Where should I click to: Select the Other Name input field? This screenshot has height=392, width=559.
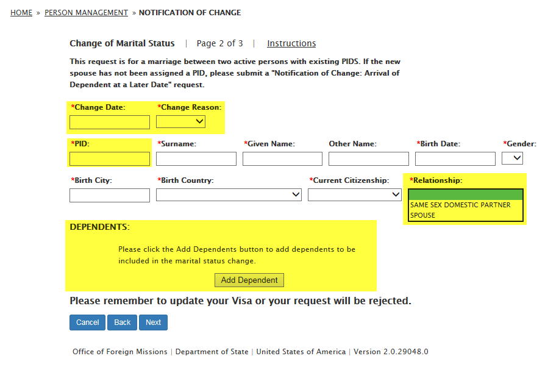click(368, 159)
